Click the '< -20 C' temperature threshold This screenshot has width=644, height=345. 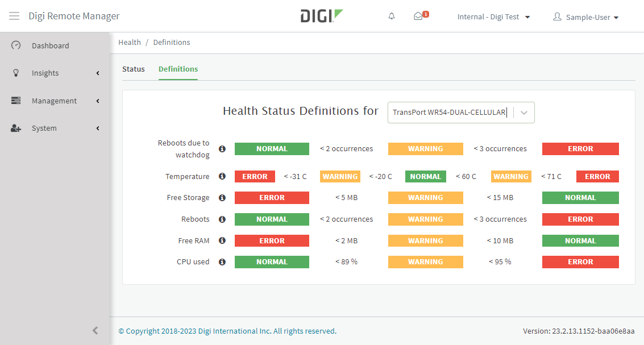pyautogui.click(x=381, y=176)
